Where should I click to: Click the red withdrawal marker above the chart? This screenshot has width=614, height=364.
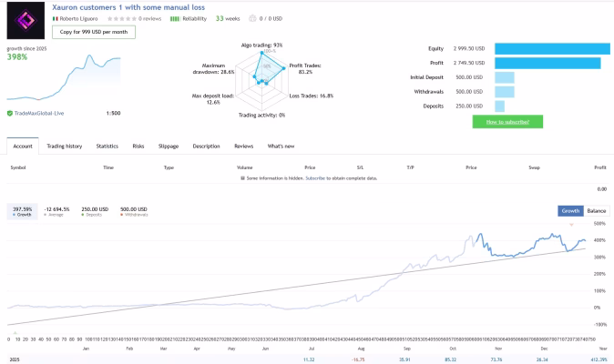point(571,225)
